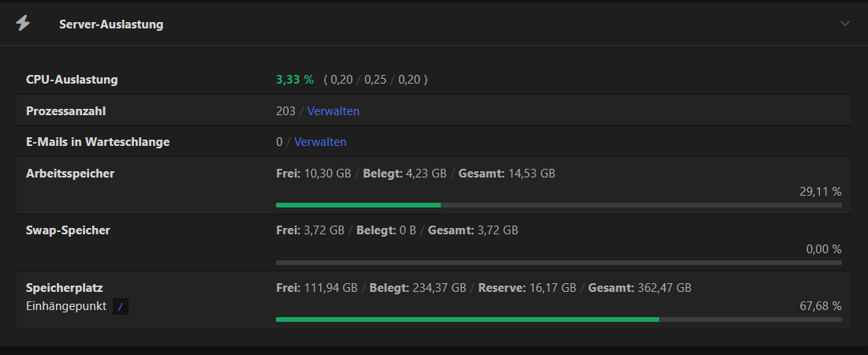This screenshot has height=355, width=868.
Task: Click the Arbeitsspeicher row label
Action: (70, 174)
